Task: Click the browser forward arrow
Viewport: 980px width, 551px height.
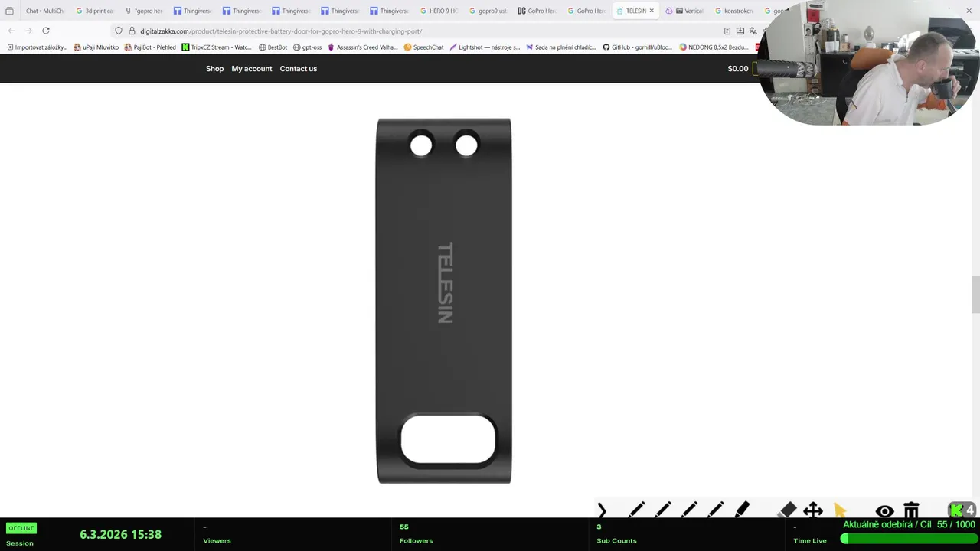Action: click(28, 31)
